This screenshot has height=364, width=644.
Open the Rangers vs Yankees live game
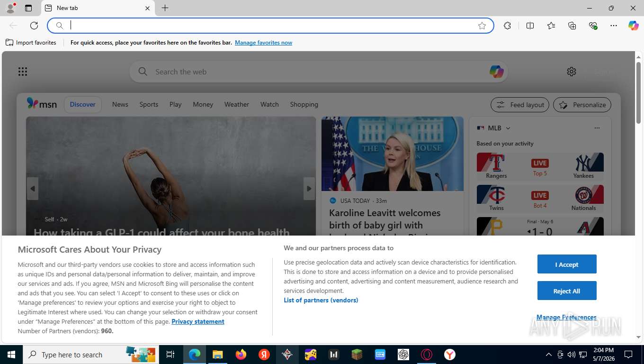(x=540, y=166)
